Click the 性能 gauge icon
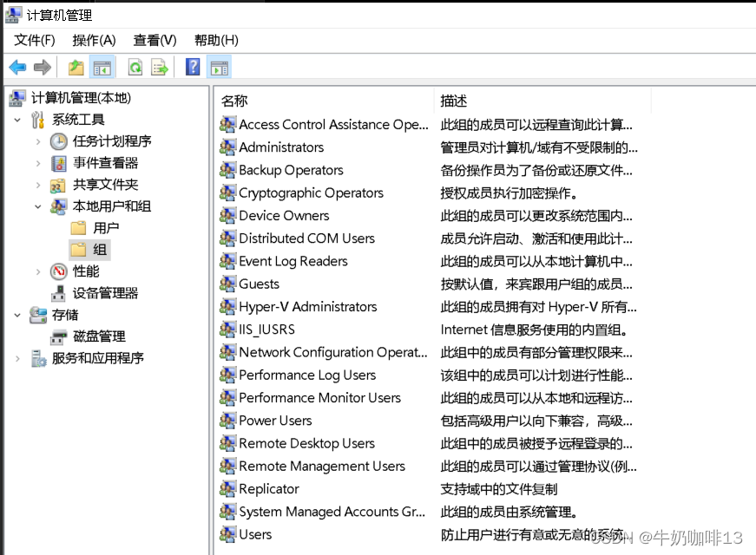Viewport: 756px width, 555px height. 59,271
